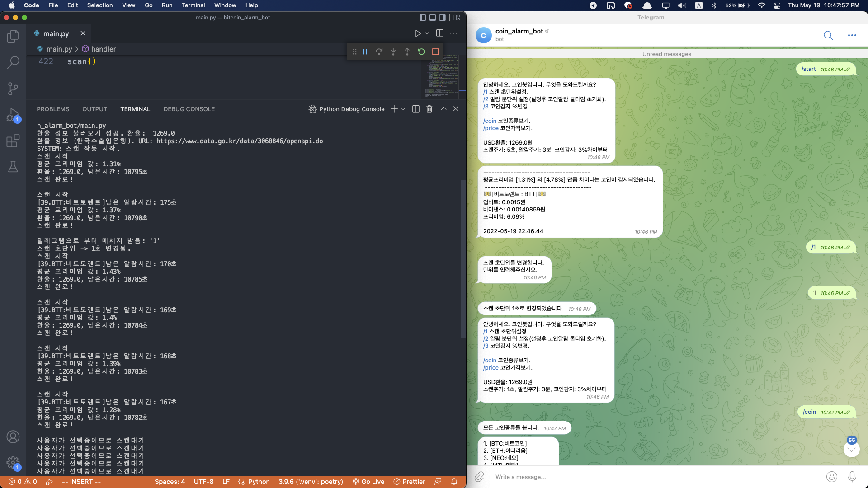Switch to the PROBLEMS panel tab
The image size is (868, 488).
53,109
